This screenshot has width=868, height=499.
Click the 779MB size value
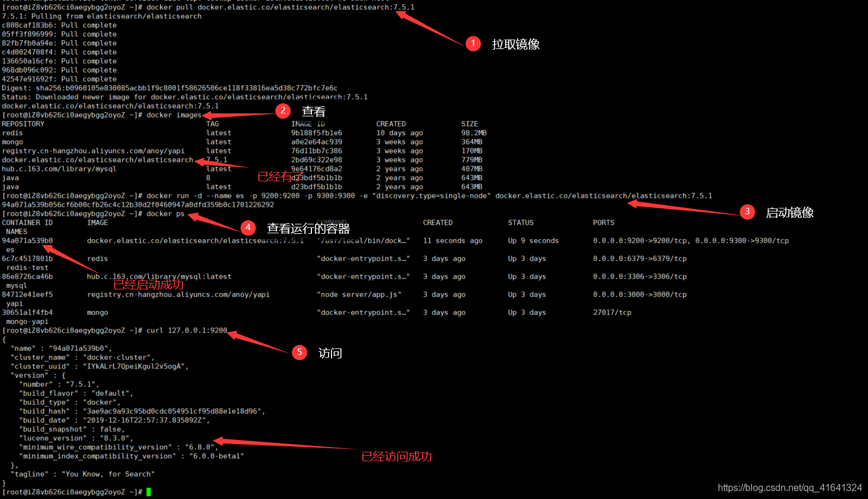[472, 160]
